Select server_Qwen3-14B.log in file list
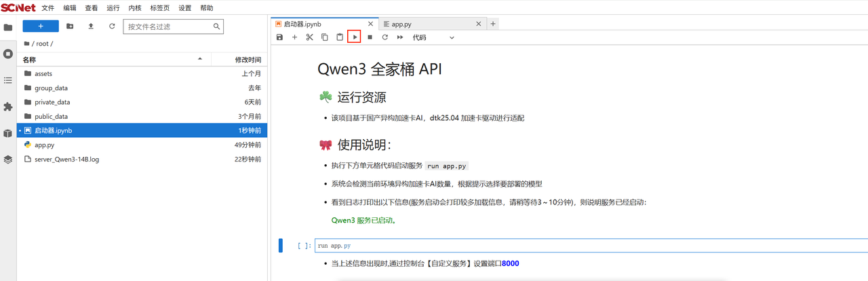The image size is (868, 281). pos(66,159)
